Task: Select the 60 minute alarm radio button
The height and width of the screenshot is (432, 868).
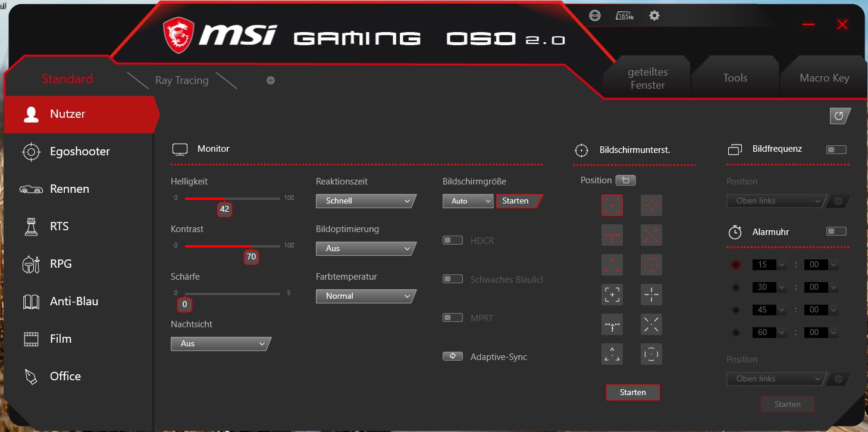Action: click(736, 333)
